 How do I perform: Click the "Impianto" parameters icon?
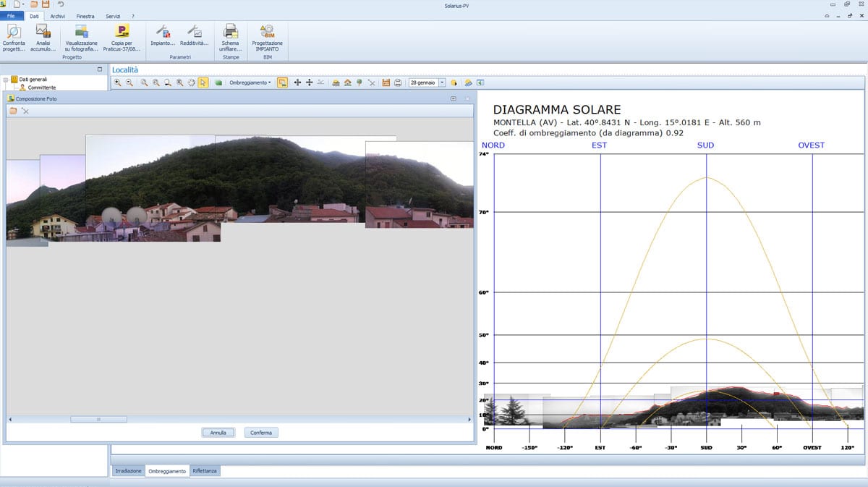pyautogui.click(x=163, y=36)
